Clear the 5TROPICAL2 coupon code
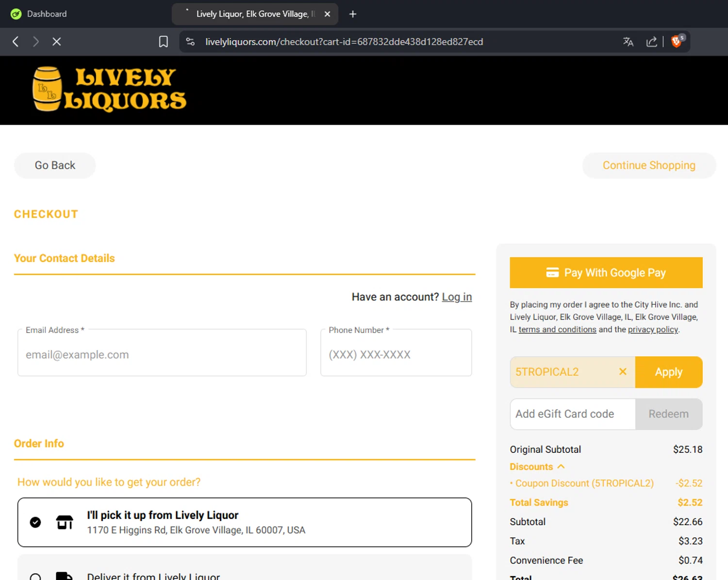Screen dimensions: 728x580 623,372
